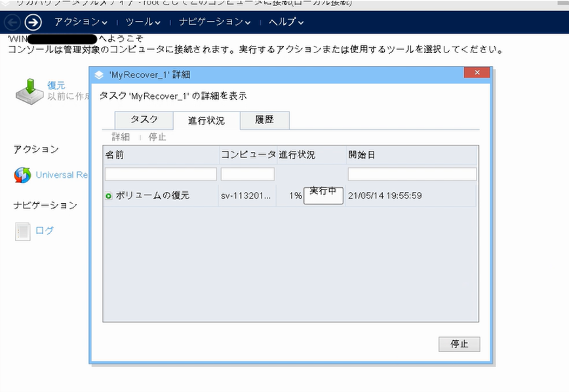
Task: Select the ボリュームの復元 row
Action: [x=290, y=195]
